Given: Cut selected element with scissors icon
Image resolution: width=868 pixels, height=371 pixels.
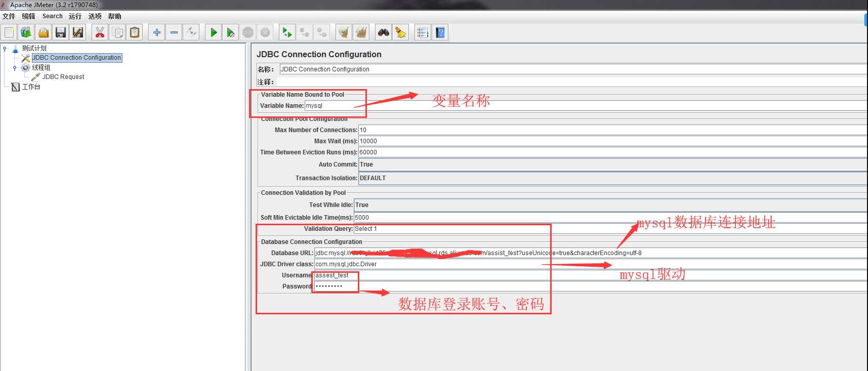Looking at the screenshot, I should (100, 32).
